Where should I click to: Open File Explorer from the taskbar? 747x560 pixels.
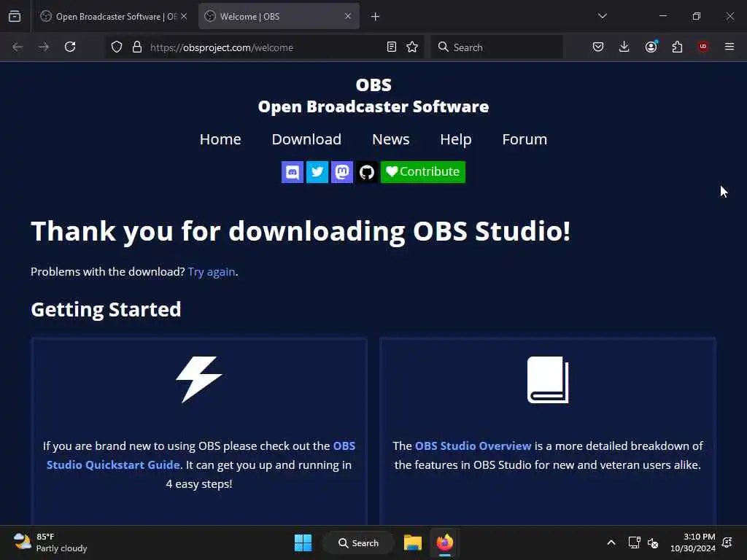[x=413, y=542]
